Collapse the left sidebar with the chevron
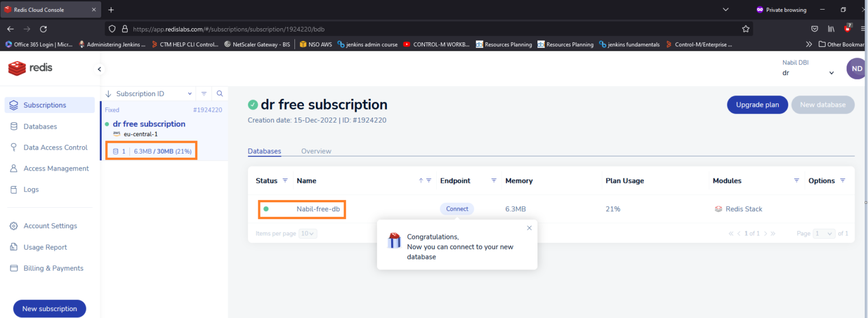868x318 pixels. point(99,69)
